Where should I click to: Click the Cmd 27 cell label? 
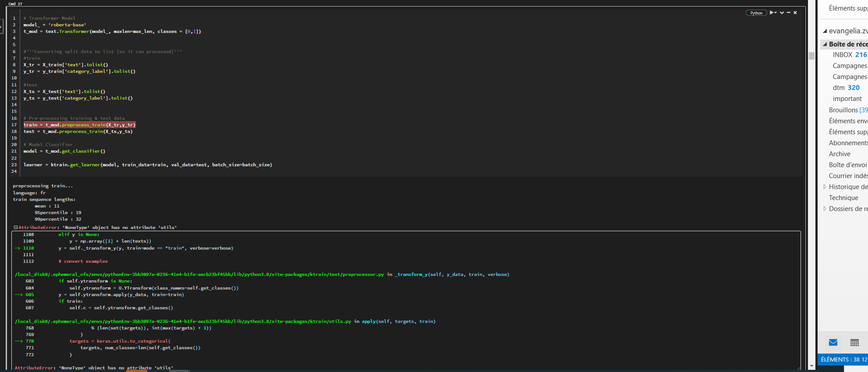pos(15,4)
